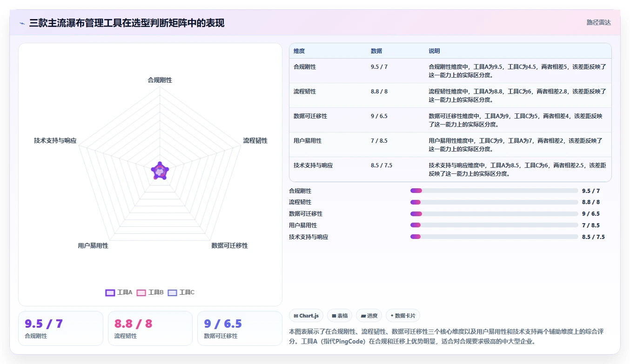Click the 技术支持与响应 progress bar
The image size is (630, 364).
coord(494,237)
